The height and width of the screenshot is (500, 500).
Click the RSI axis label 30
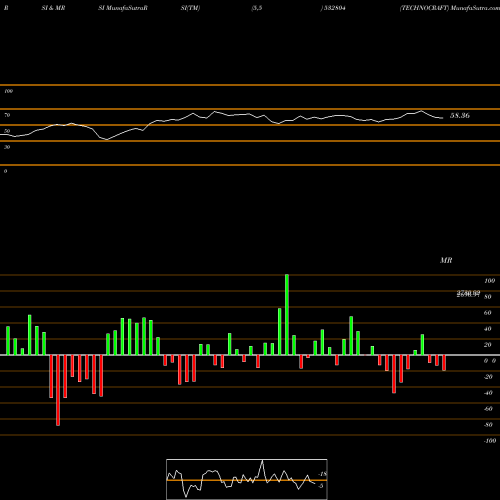(7, 147)
